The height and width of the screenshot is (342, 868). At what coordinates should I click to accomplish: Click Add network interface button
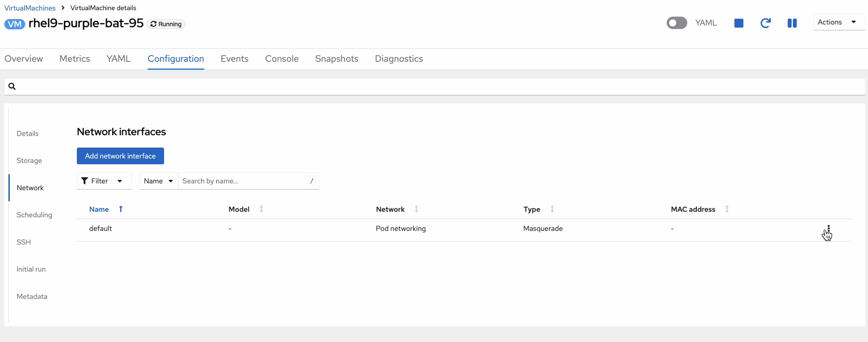(120, 156)
